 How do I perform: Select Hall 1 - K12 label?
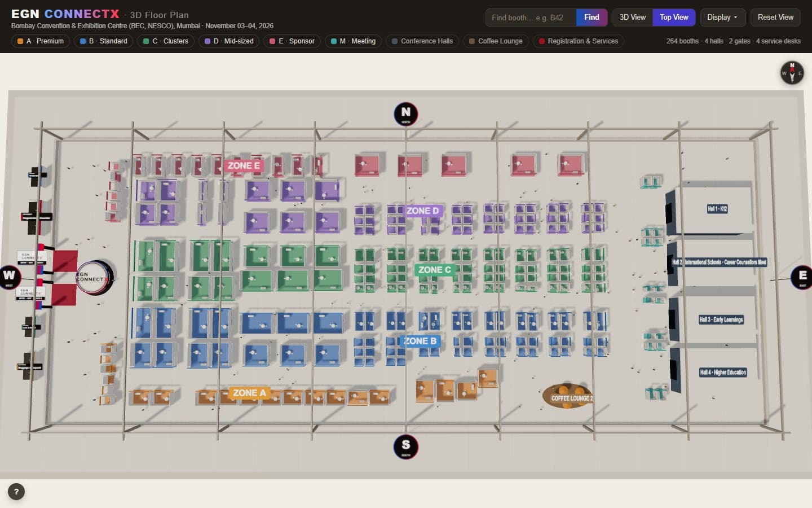[717, 209]
